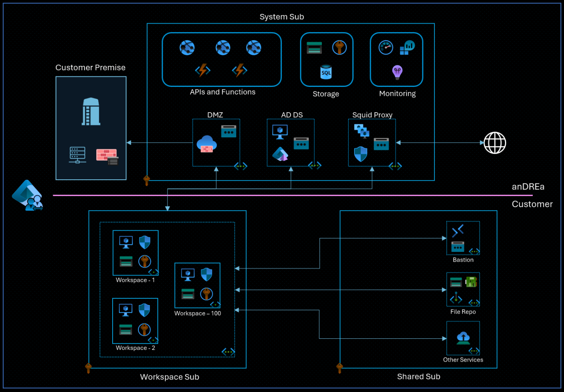The width and height of the screenshot is (564, 392).
Task: Select the "Shared Sub" label
Action: 418,377
